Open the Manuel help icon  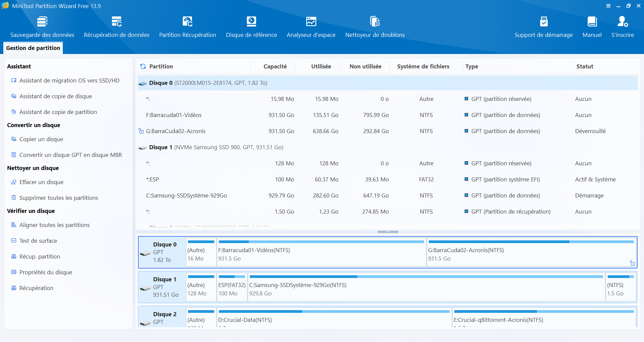[592, 22]
